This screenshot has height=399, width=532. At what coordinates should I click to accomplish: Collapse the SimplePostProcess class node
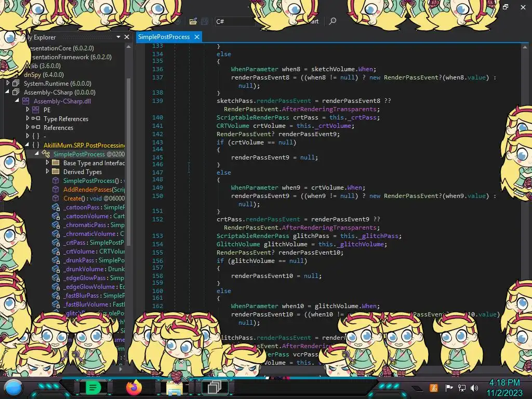coord(37,154)
